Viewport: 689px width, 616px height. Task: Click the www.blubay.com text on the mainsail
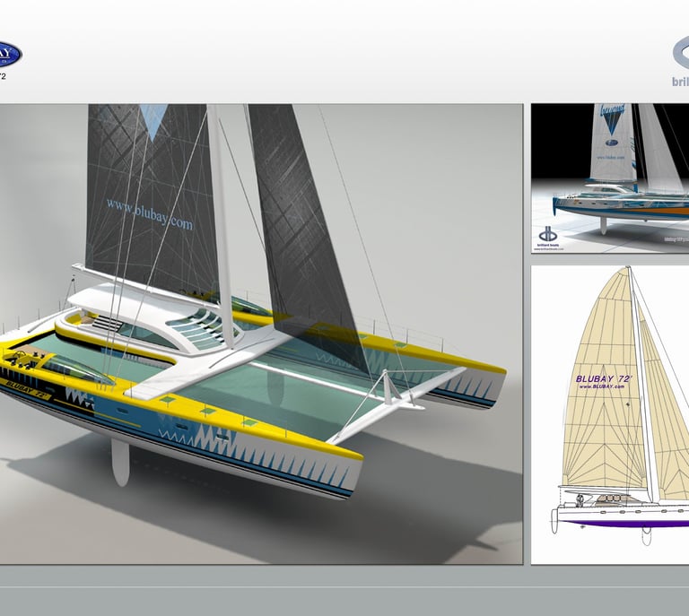tap(150, 213)
